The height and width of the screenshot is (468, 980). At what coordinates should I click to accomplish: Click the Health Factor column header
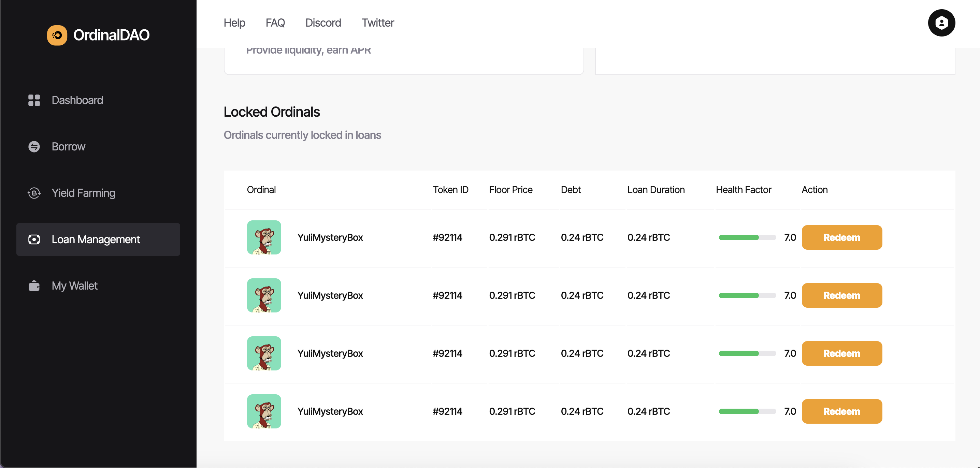(x=744, y=190)
